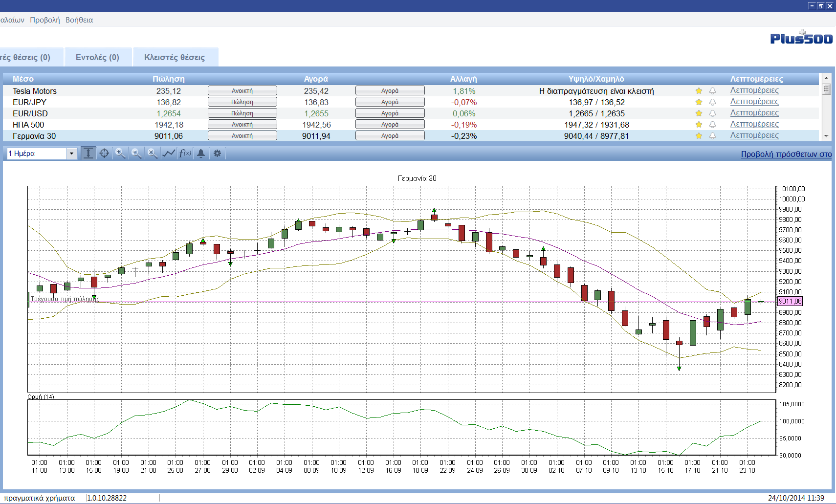Select the ΗΠΑ 500 instrument row
This screenshot has width=836, height=504.
tap(411, 125)
